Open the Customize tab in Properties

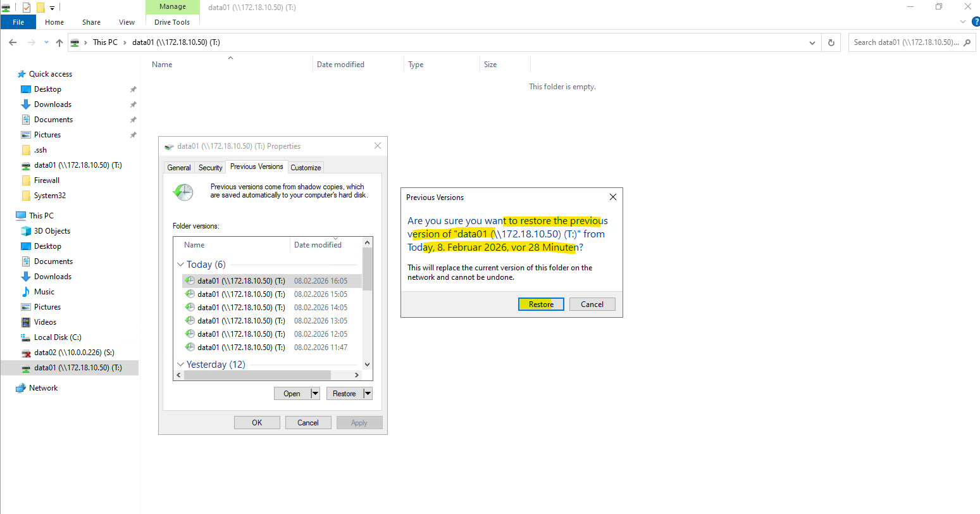point(306,168)
